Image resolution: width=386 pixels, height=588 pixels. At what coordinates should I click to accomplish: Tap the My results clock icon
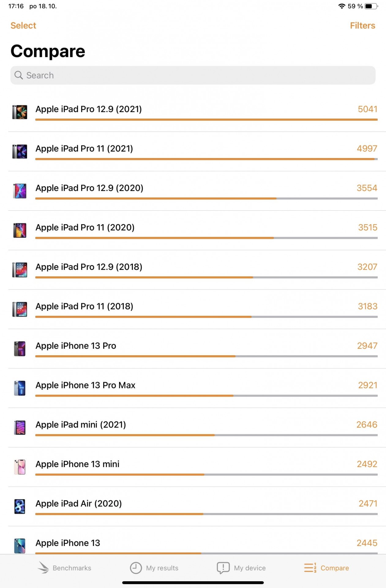click(136, 568)
